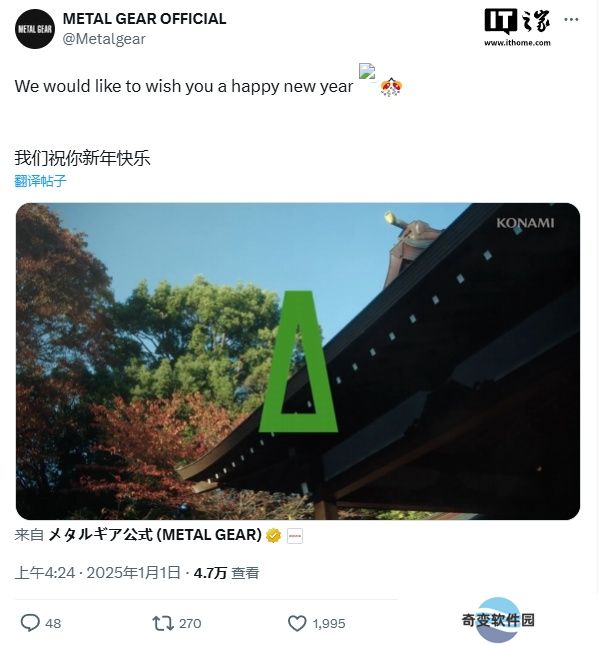Click METAL GEAR OFFICIAL display name
The image size is (598, 645).
point(144,19)
